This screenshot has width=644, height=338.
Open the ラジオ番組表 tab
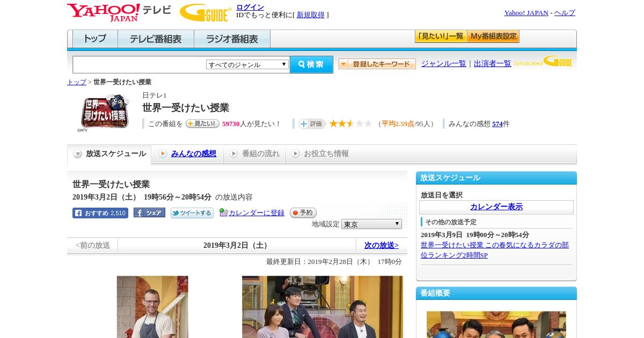pos(232,39)
